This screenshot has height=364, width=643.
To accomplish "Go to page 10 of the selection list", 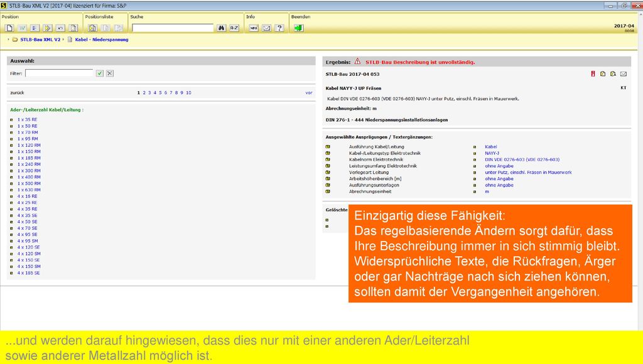I will pyautogui.click(x=188, y=93).
